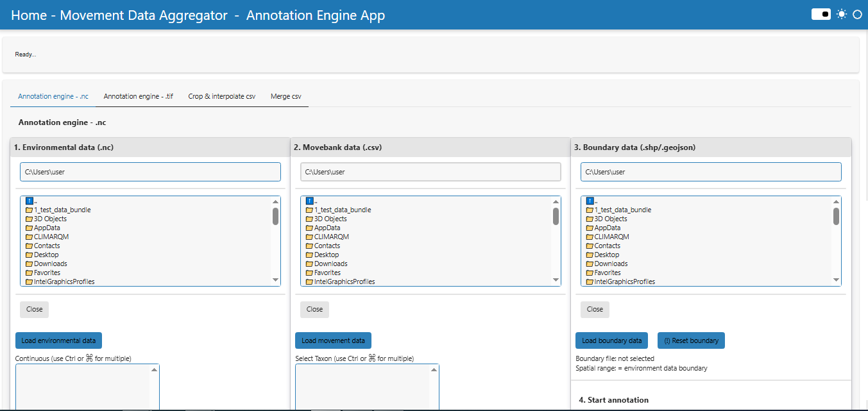Click the circle status icon in the header
868x411 pixels.
click(x=857, y=14)
